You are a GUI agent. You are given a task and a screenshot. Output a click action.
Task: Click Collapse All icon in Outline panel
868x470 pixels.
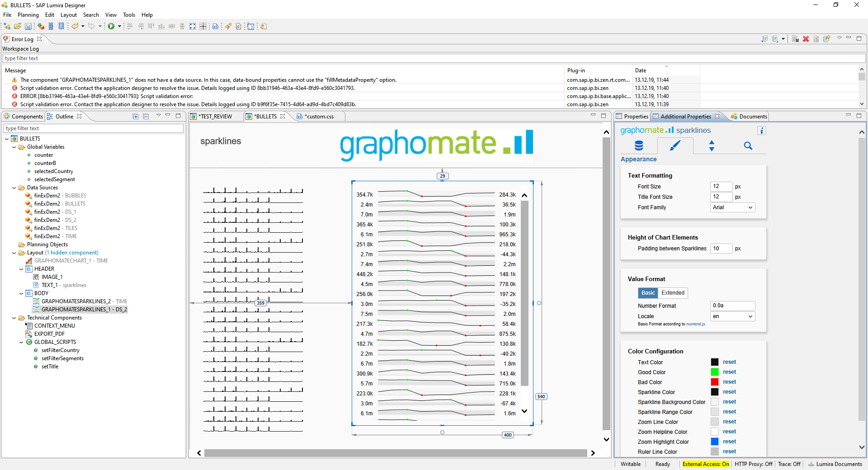pos(146,116)
